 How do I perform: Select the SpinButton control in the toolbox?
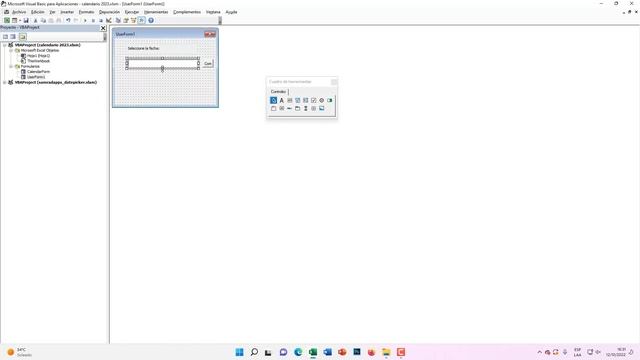tap(313, 108)
